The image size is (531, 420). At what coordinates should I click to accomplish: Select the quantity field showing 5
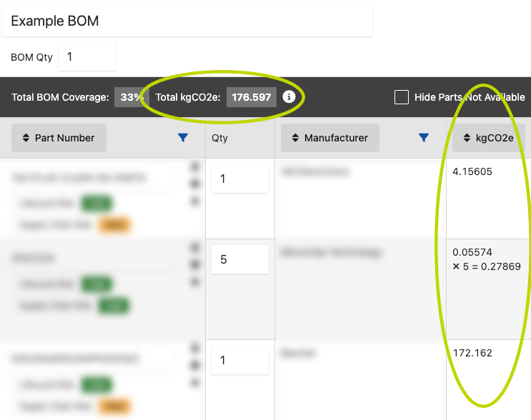pos(239,259)
